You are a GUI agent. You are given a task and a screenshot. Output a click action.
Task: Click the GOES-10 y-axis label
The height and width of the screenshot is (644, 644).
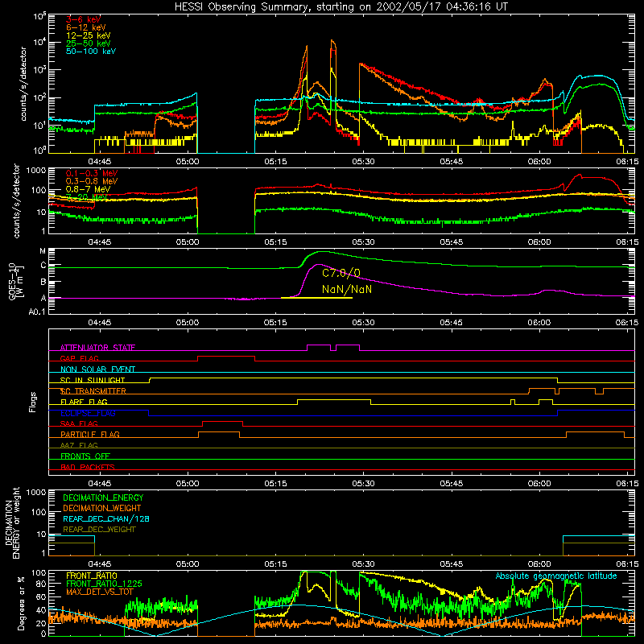pos(16,282)
